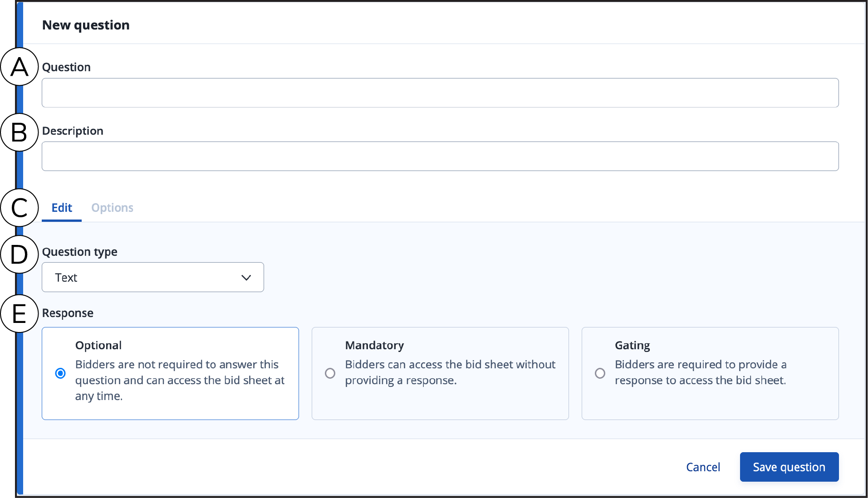Open the Question type dropdown showing Text
Viewport: 868px width, 498px height.
[153, 277]
